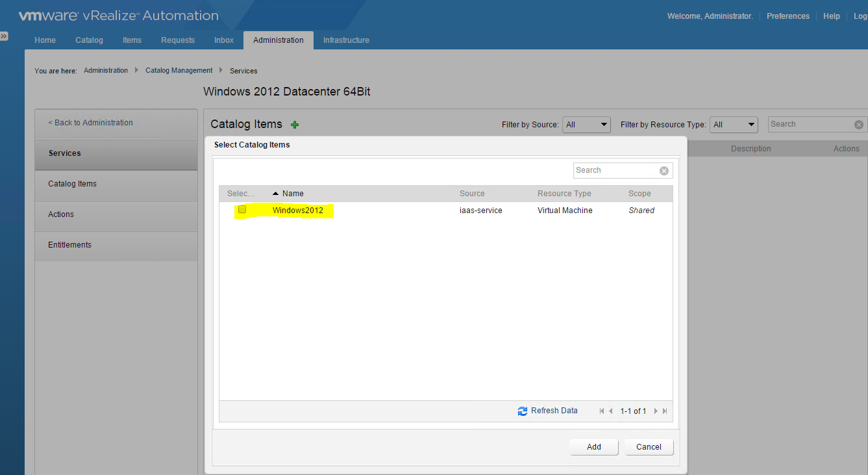Screen dimensions: 868x475
Task: Select the Administration tab
Action: point(279,40)
